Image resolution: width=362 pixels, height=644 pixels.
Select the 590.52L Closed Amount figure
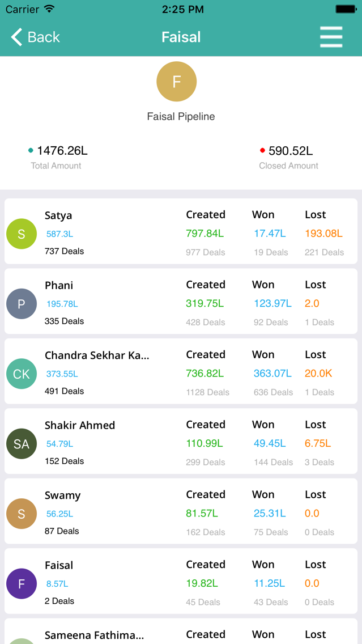coord(291,151)
